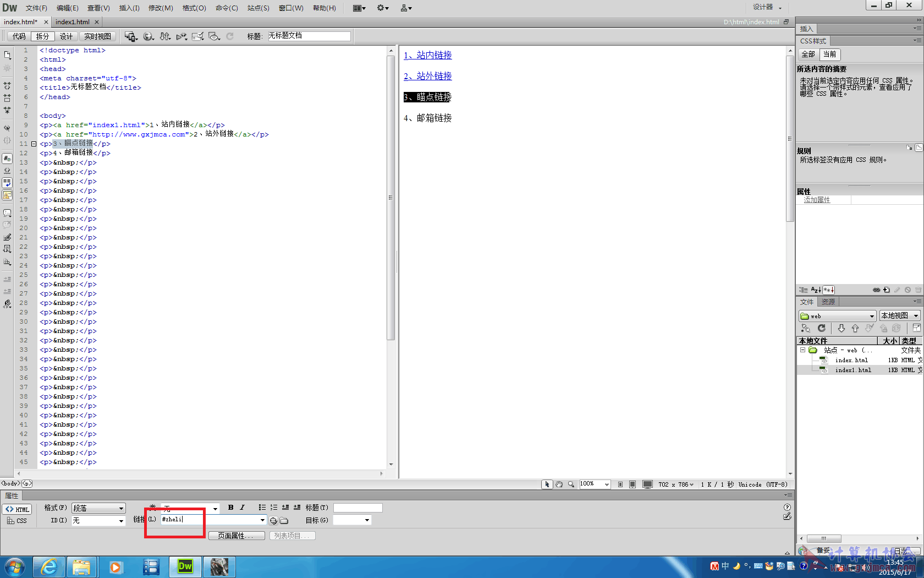Screen dimensions: 924x578
Task: Apply unordered list formatting icon
Action: click(262, 508)
